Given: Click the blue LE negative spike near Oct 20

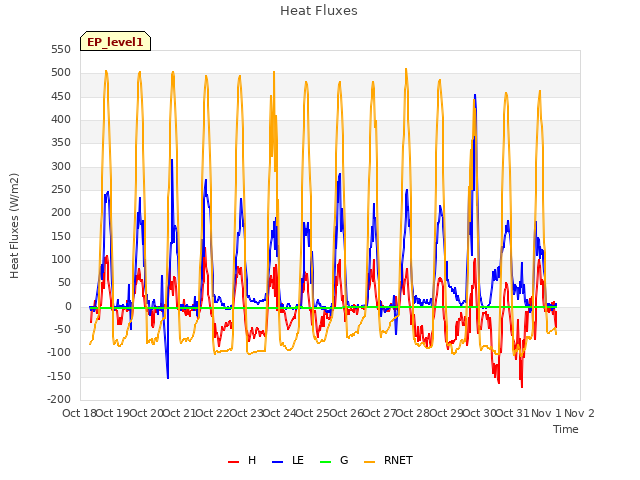Looking at the screenshot, I should point(167,376).
